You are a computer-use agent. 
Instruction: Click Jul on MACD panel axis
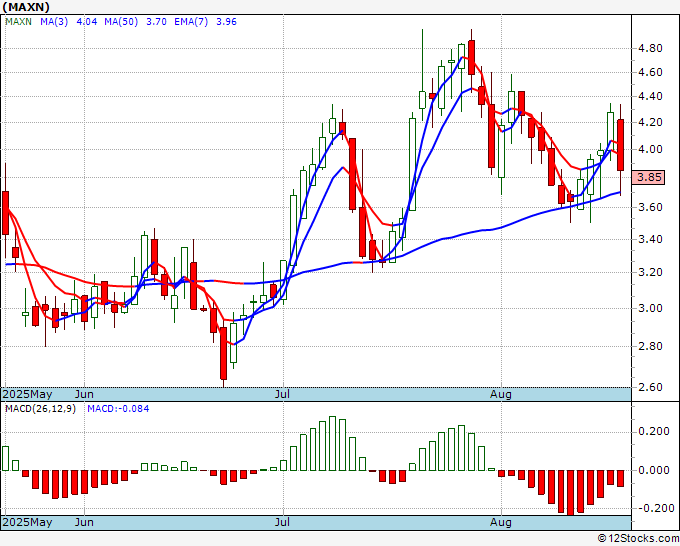pos(282,522)
